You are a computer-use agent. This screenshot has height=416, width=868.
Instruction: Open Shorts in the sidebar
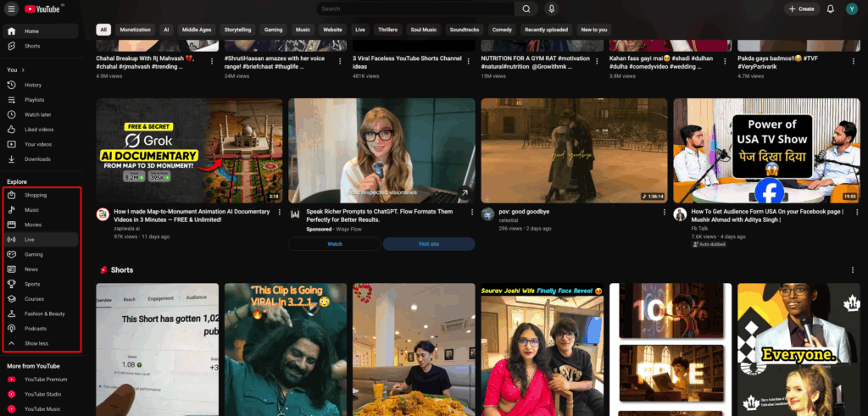[40, 46]
